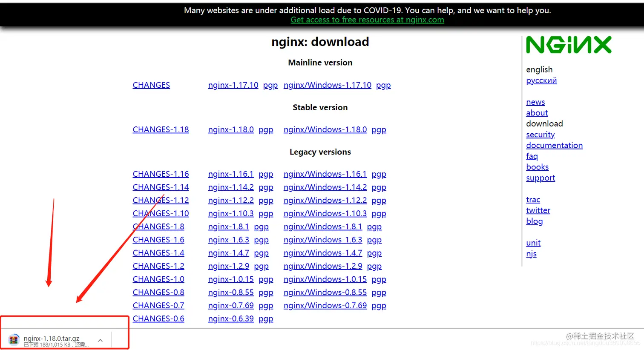Download nginx-0.8.55
The image size is (644, 350).
[x=231, y=293]
